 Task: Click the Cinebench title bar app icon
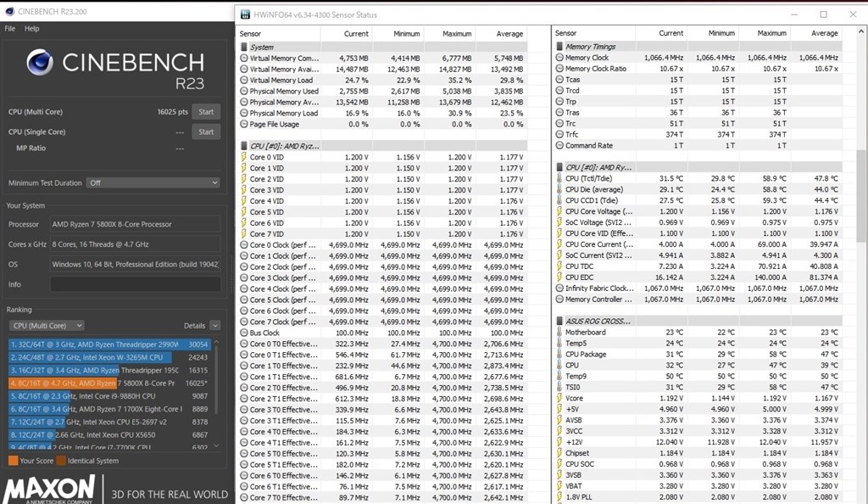click(9, 11)
